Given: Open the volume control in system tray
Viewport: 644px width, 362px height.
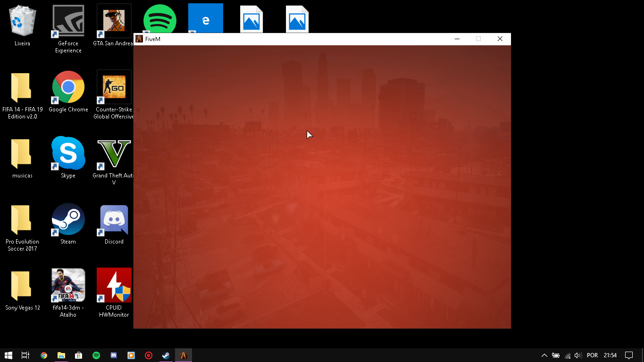Looking at the screenshot, I should (x=578, y=355).
